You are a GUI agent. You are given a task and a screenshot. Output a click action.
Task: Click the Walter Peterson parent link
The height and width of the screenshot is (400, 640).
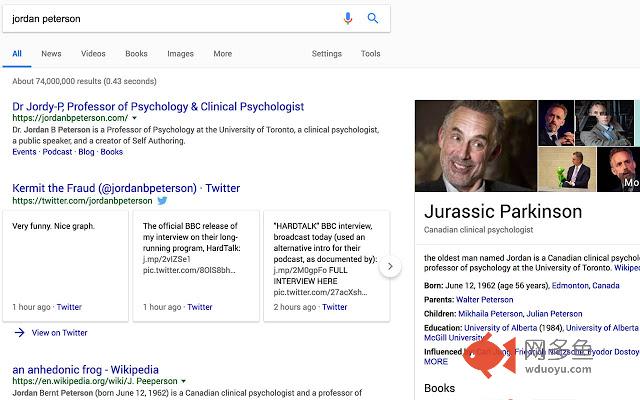484,300
